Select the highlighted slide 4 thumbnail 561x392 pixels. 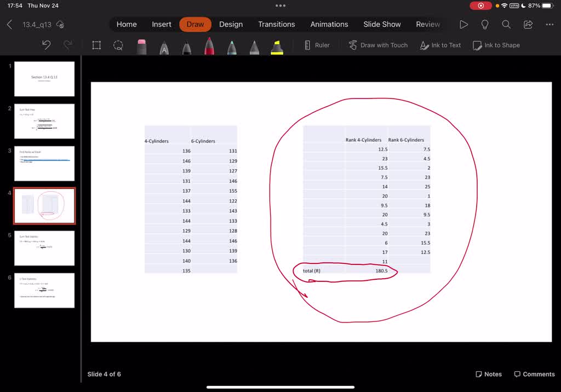44,206
